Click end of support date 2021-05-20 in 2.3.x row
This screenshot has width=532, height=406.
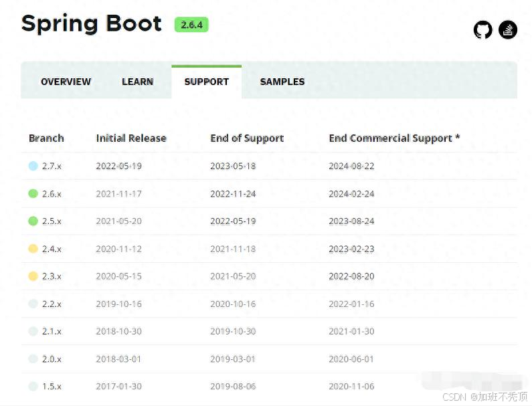tap(233, 276)
